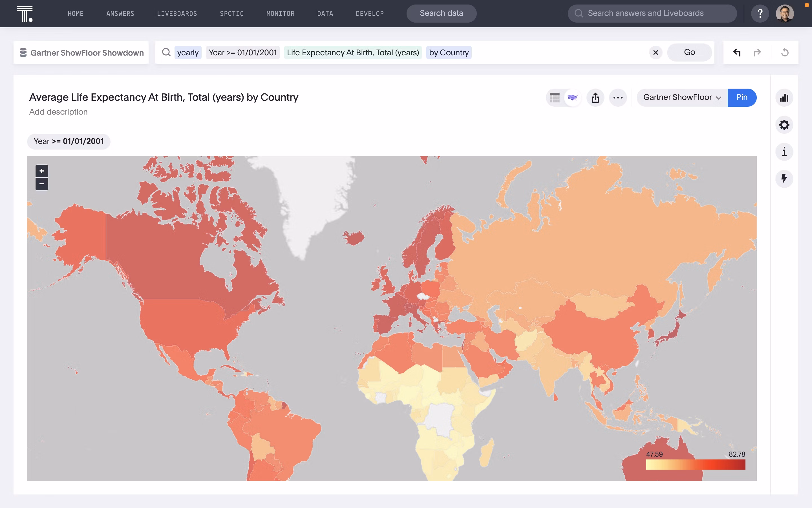Open the DEVELOP nav item

point(370,14)
